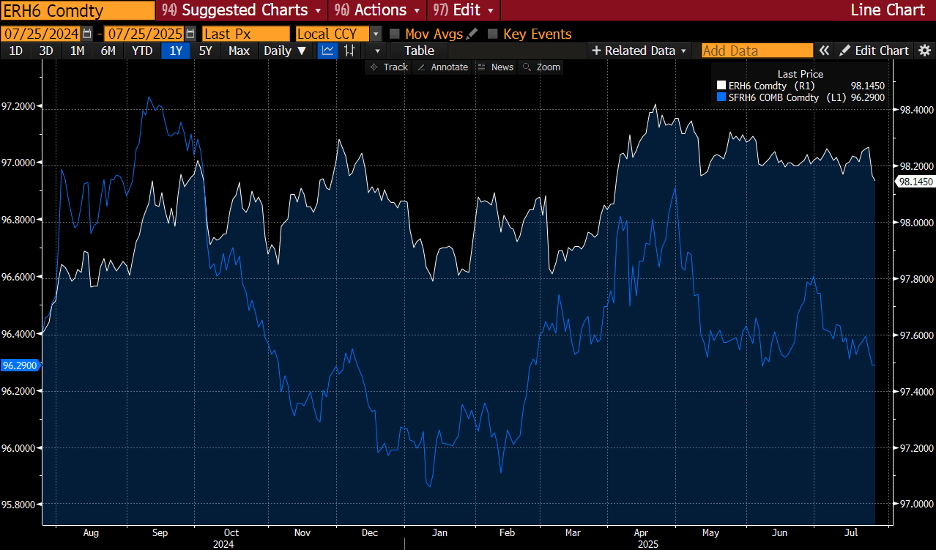
Task: Select the SFRH6 COMB Comdty legend entry
Action: (x=787, y=97)
